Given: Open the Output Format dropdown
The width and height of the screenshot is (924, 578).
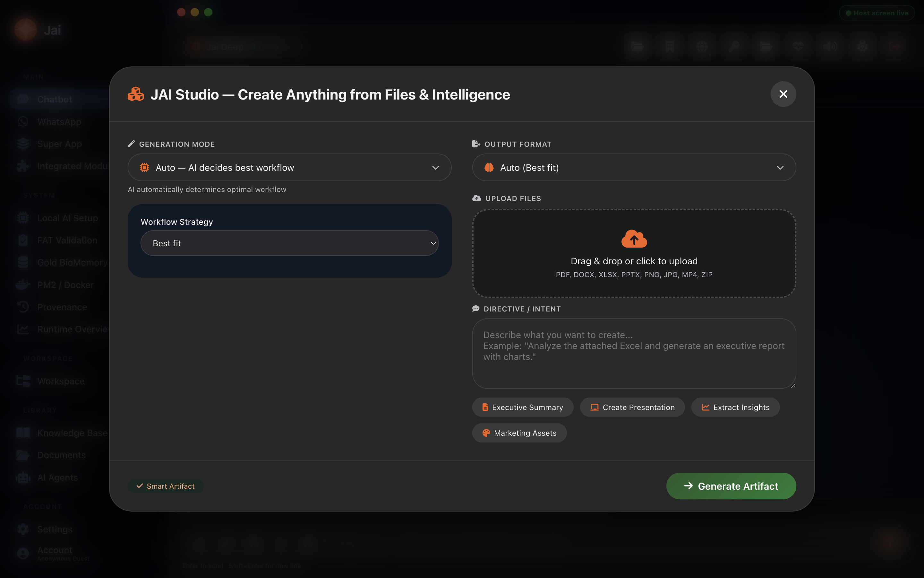Looking at the screenshot, I should (634, 167).
